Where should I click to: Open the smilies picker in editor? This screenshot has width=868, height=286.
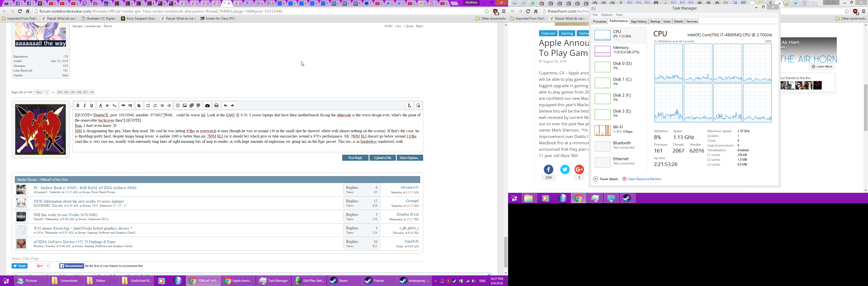178,106
